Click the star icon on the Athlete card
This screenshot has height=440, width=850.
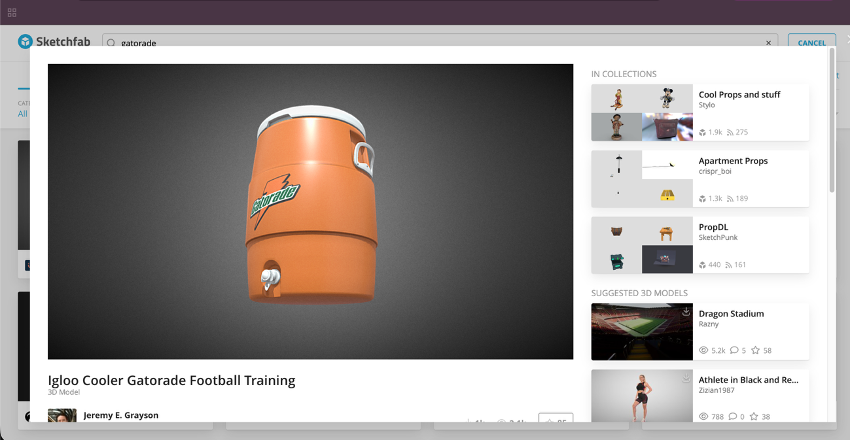(755, 417)
